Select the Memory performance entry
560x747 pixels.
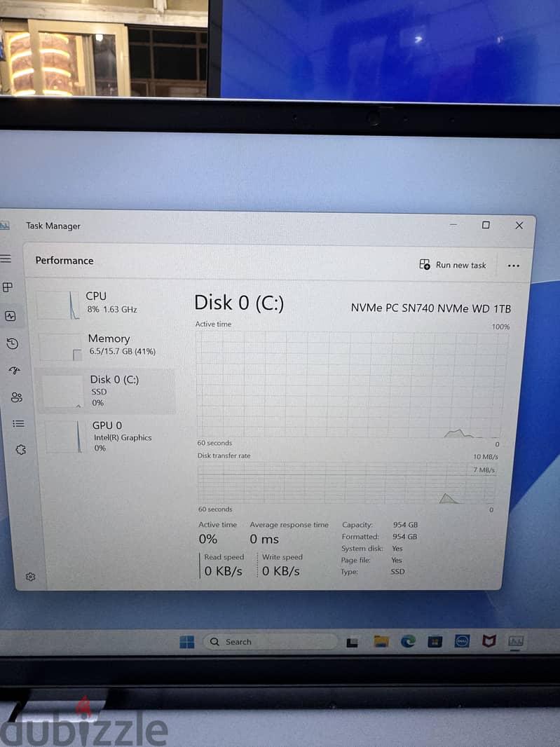coord(106,346)
